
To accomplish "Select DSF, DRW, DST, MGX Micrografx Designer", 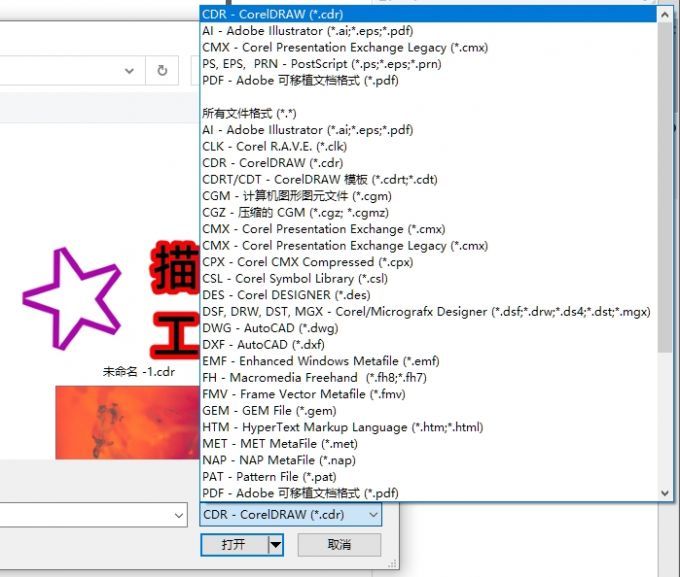I will [428, 311].
